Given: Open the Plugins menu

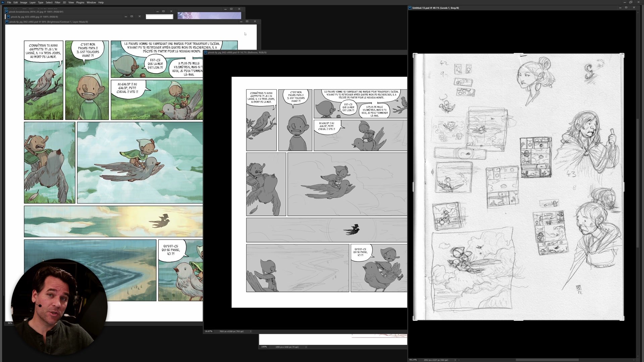Looking at the screenshot, I should (x=80, y=2).
